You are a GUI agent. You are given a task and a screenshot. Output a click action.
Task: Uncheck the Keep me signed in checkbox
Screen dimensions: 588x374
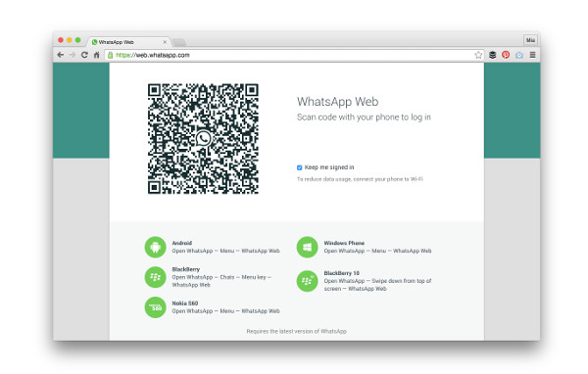click(299, 167)
